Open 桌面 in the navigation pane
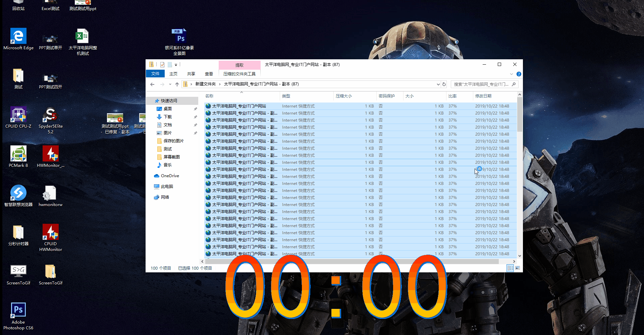 (x=168, y=109)
